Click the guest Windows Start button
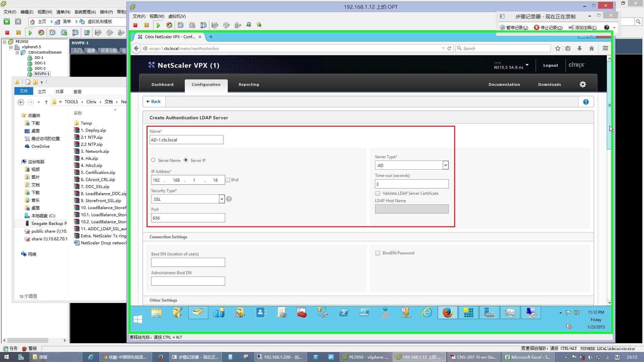Image resolution: width=644 pixels, height=362 pixels. pos(138,319)
